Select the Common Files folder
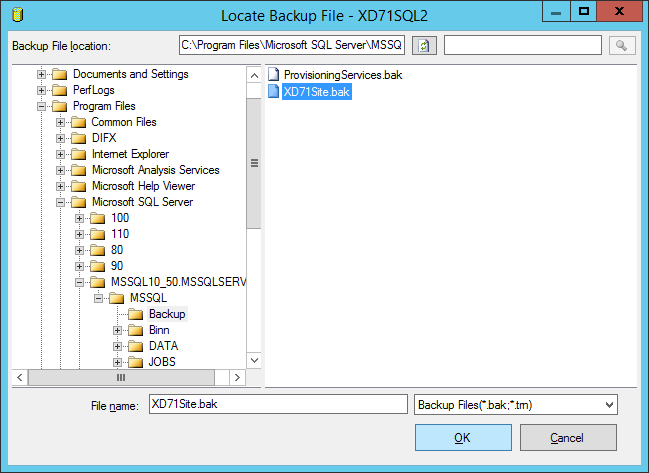Screen dimensions: 649x473 (124, 122)
